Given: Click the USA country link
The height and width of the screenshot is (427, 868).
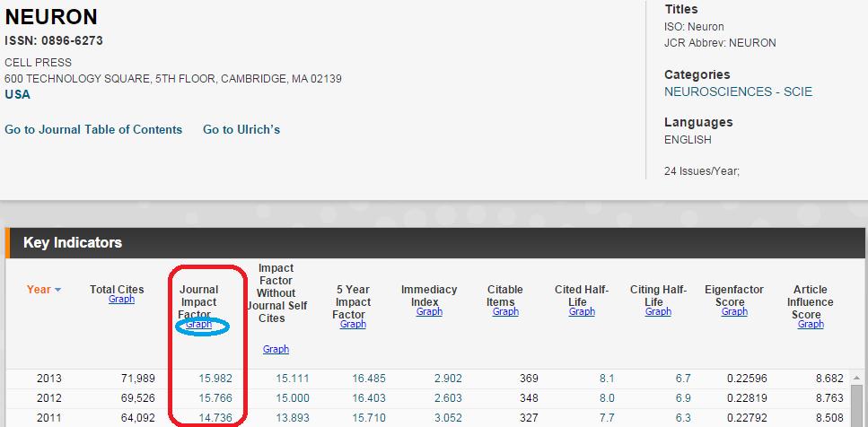Looking at the screenshot, I should pos(18,94).
